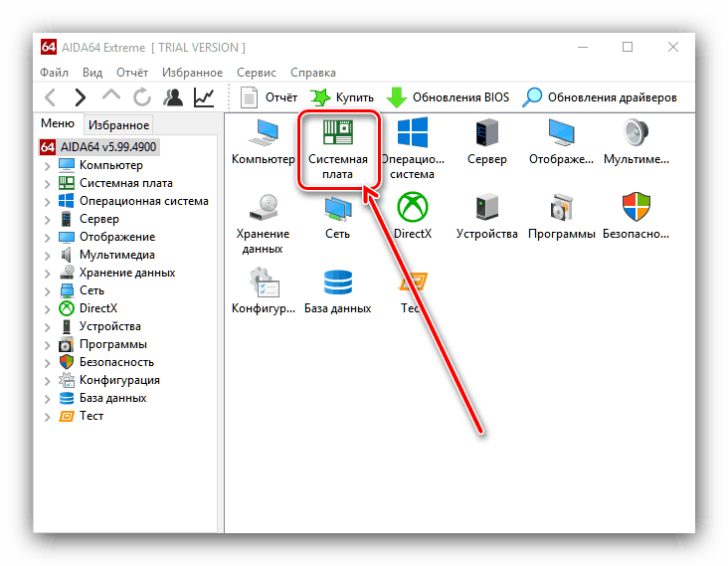Screen dimensions: 728x566
Task: Select База данных in the sidebar tree
Action: coord(102,398)
